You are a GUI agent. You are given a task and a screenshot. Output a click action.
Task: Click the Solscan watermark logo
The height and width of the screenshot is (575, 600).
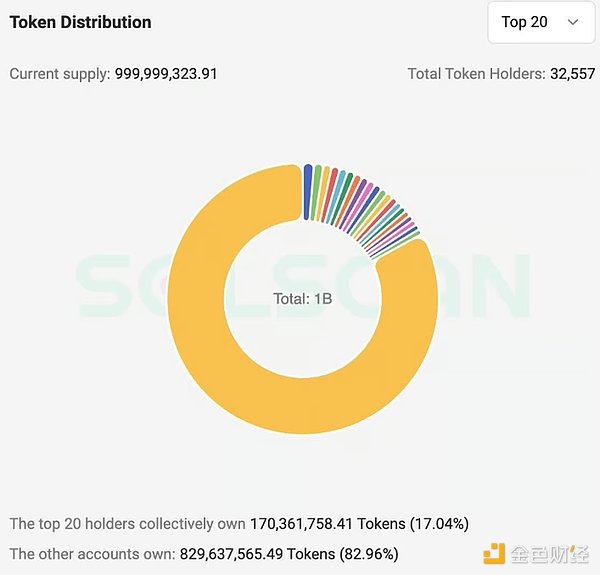coord(302,285)
